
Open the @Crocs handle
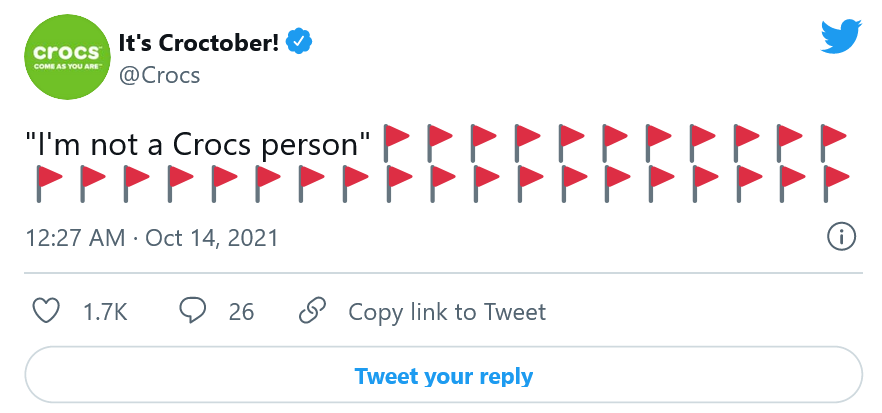(160, 75)
